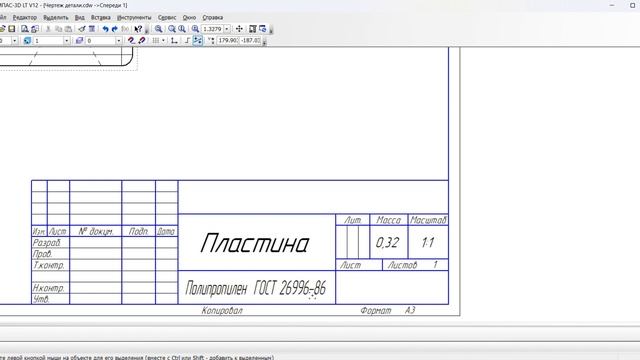
Task: Click the copy properties brush icon
Action: (x=82, y=29)
